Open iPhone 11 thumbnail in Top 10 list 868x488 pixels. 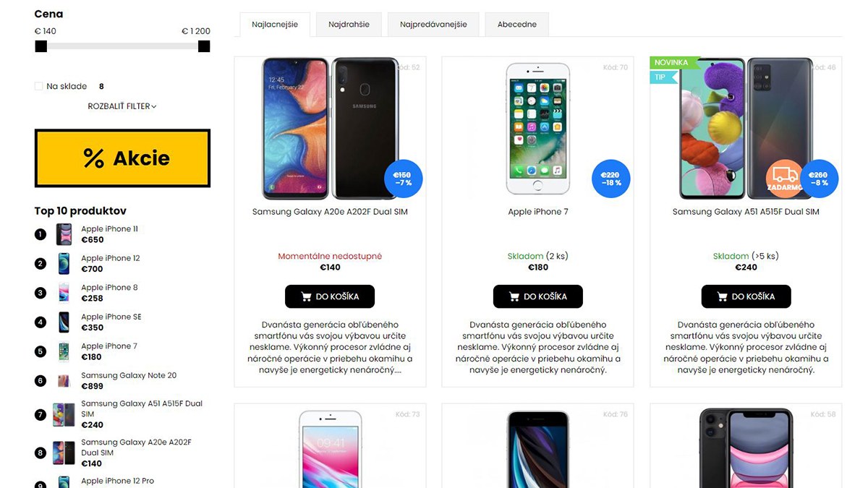point(64,234)
